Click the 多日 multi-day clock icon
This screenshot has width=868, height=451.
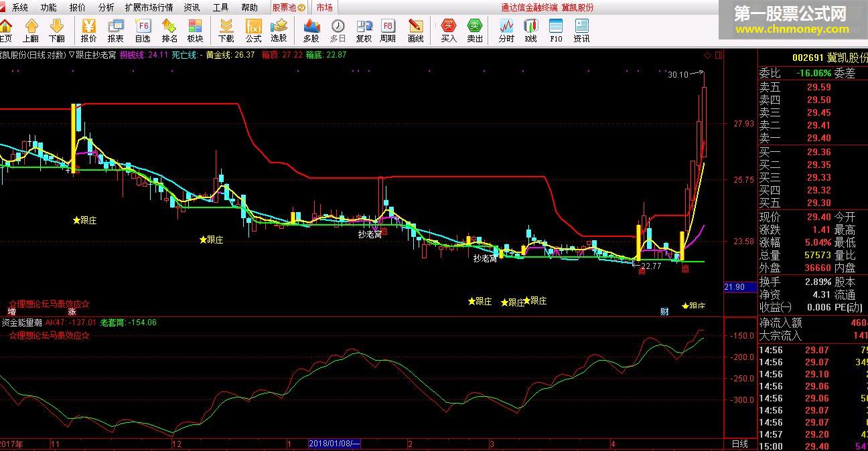[338, 30]
